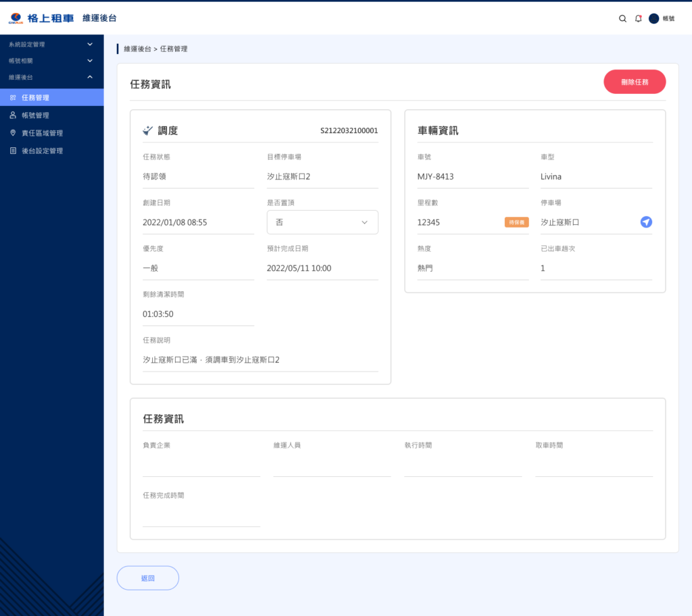Screen dimensions: 692x616
Task: Open the 是否置頂 dropdown
Action: (322, 222)
